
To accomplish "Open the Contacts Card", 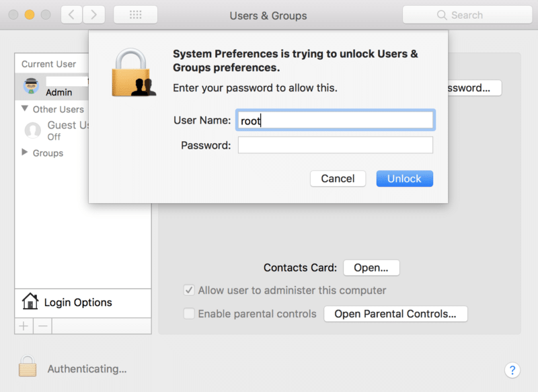I will tap(371, 268).
